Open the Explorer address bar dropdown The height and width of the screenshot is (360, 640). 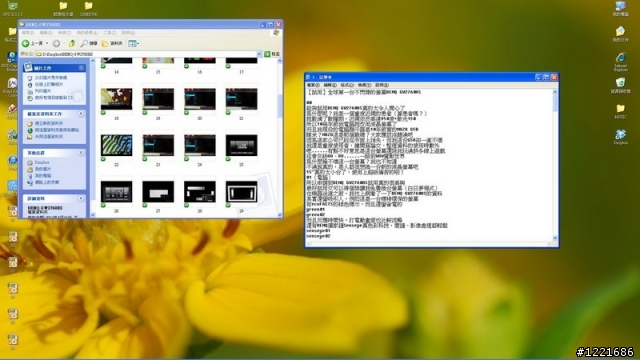[x=259, y=54]
